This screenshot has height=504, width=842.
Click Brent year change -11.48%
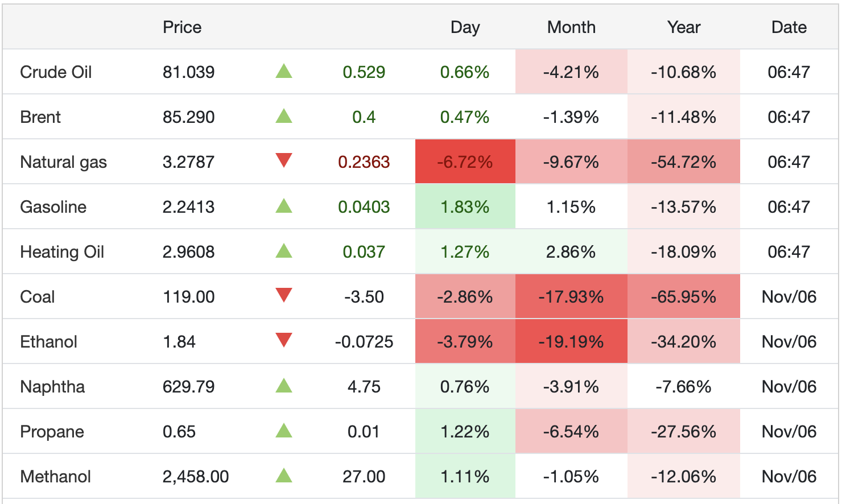click(x=684, y=117)
